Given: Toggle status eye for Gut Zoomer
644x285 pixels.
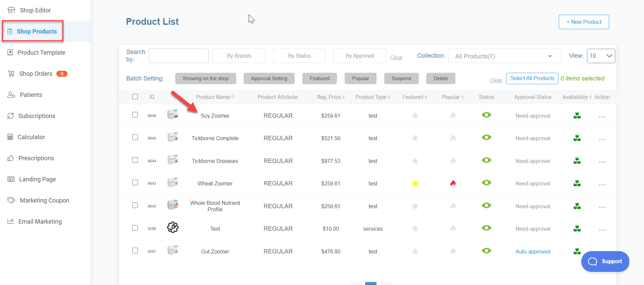Looking at the screenshot, I should coord(486,251).
